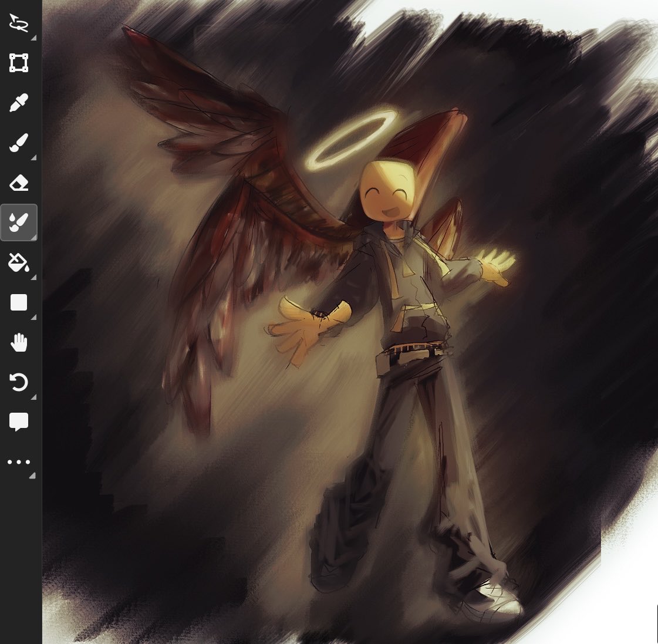This screenshot has width=658, height=644.
Task: Select the active Smudge brush tool
Action: 19,222
